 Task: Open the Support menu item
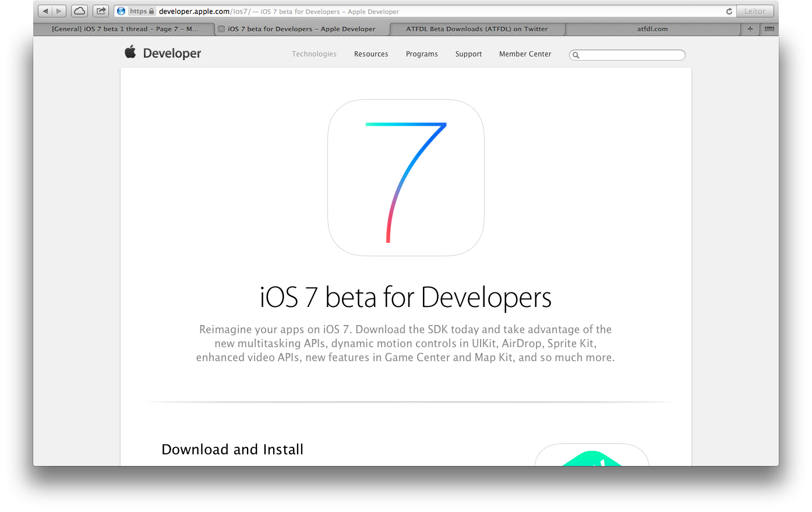468,54
